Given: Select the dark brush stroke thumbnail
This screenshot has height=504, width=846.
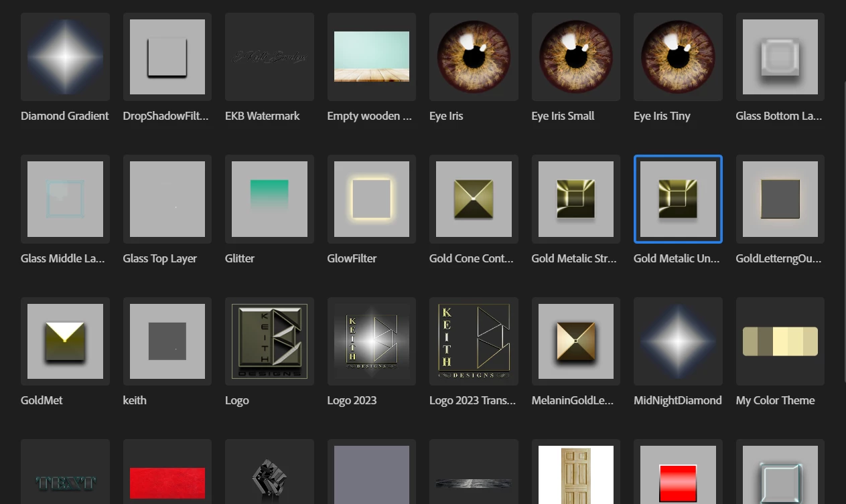Looking at the screenshot, I should pyautogui.click(x=474, y=472).
